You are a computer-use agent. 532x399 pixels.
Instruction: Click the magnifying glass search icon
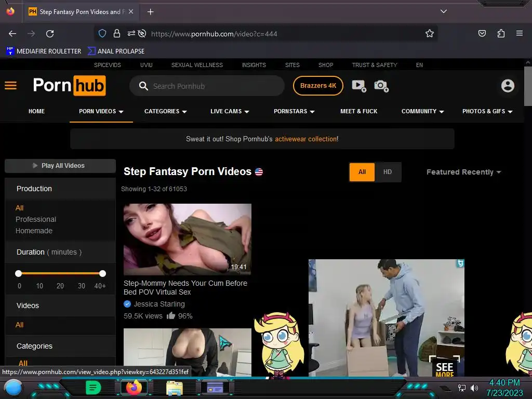143,86
